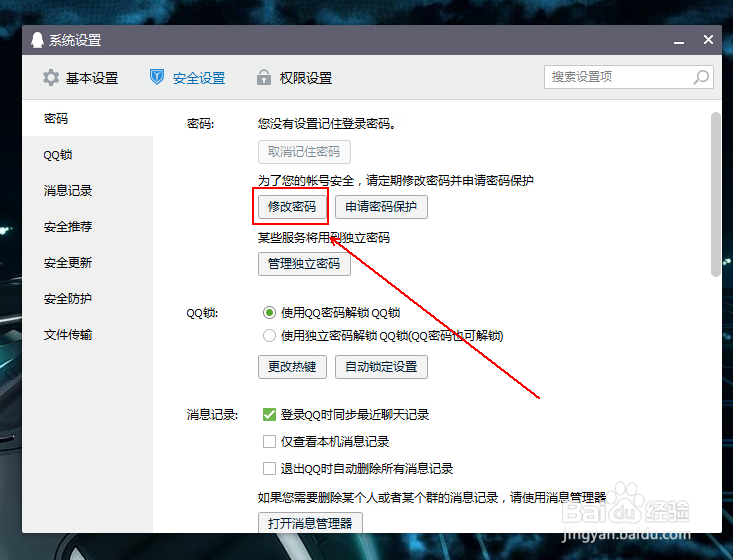The width and height of the screenshot is (733, 560).
Task: Switch to the 权限设置 tab
Action: point(295,78)
